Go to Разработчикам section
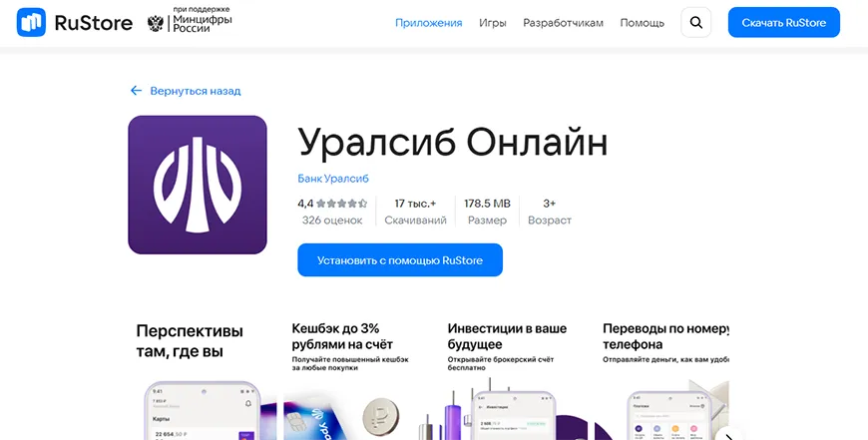Viewport: 868px width, 440px height. 563,23
